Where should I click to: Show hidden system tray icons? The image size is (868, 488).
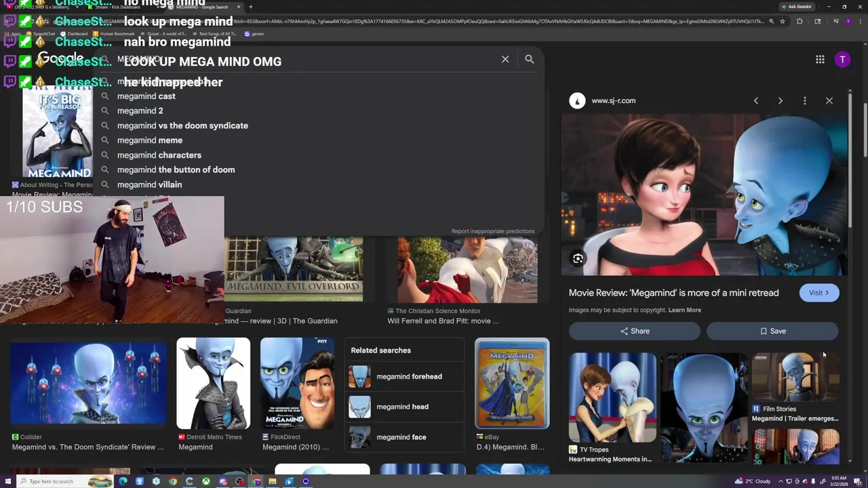(x=780, y=481)
